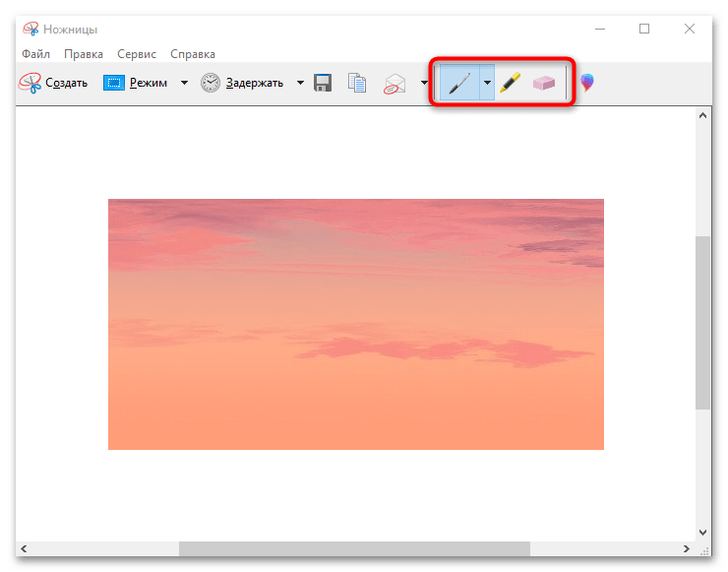Open the Файл menu
Screen dimensions: 728x572
[35, 54]
